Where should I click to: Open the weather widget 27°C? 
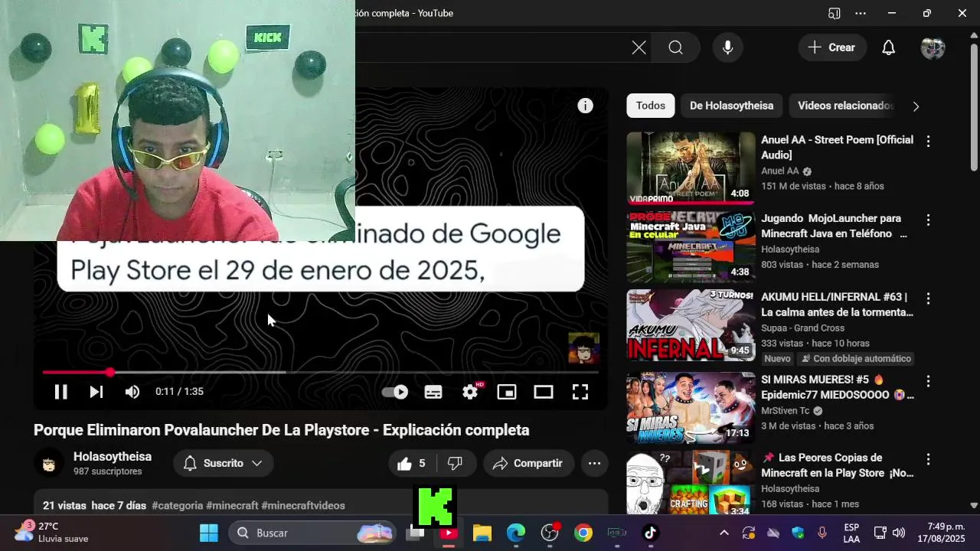[x=52, y=533]
